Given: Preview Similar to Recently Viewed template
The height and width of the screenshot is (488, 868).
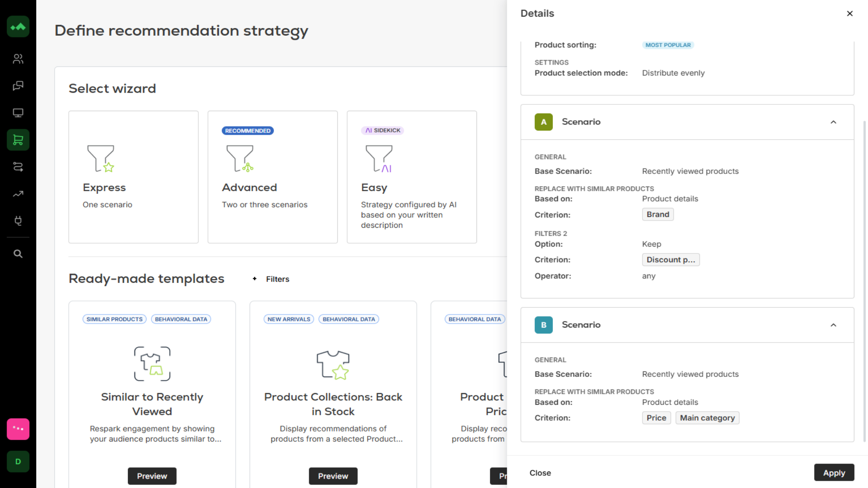Looking at the screenshot, I should (x=152, y=476).
